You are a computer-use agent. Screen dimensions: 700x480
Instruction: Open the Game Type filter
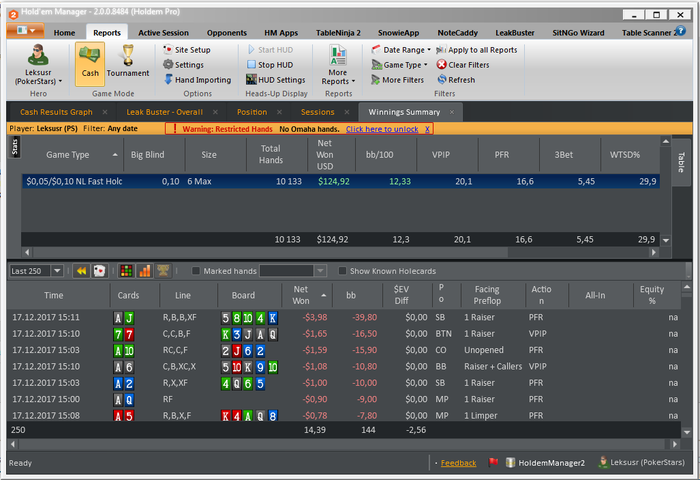point(400,65)
